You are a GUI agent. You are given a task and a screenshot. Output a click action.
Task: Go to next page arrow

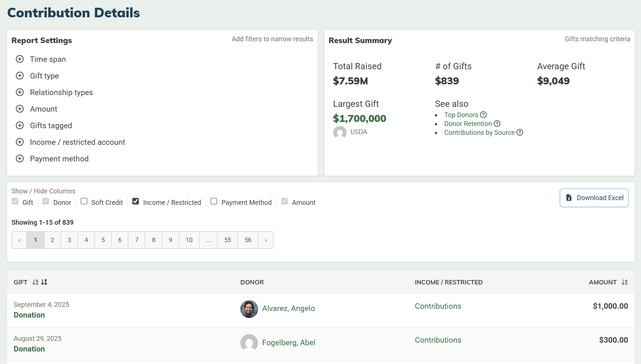[x=265, y=240]
